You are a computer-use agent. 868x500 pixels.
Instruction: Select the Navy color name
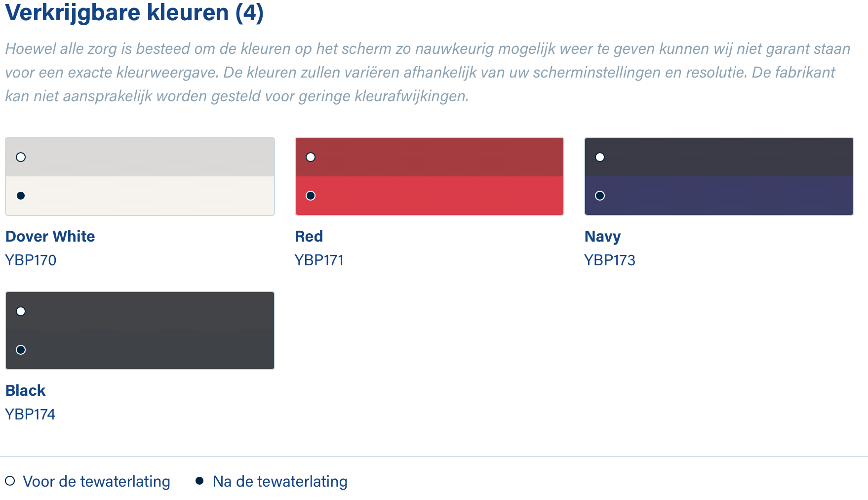pyautogui.click(x=602, y=236)
